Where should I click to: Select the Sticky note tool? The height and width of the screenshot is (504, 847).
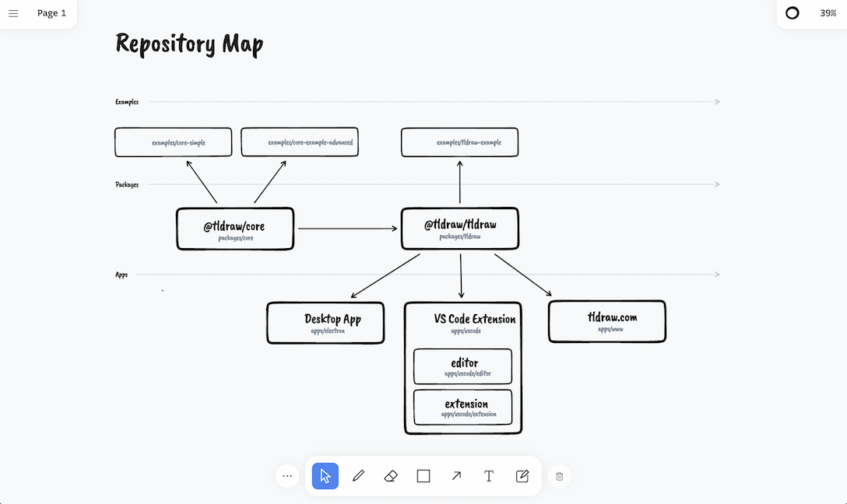click(x=522, y=476)
